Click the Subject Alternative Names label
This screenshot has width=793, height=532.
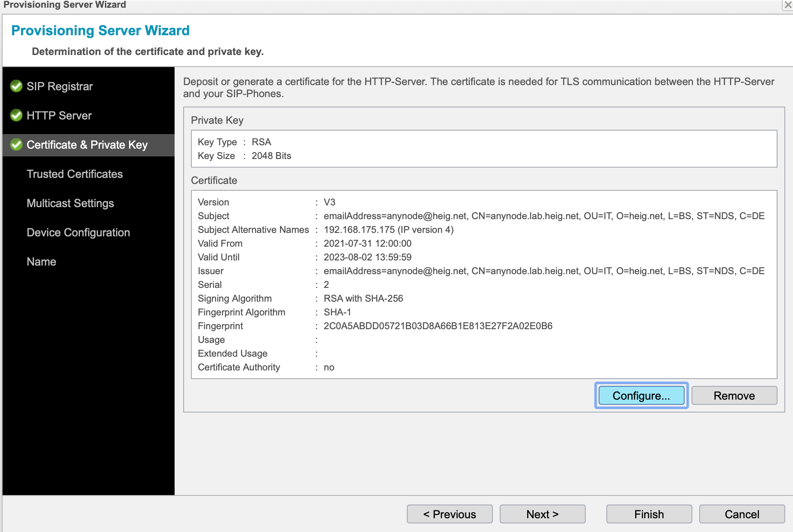pos(253,229)
